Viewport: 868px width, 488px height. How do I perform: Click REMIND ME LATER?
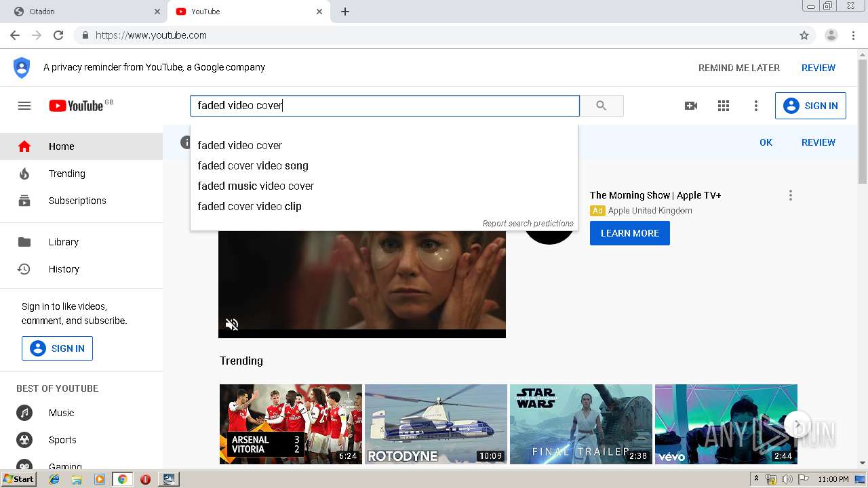pyautogui.click(x=739, y=68)
